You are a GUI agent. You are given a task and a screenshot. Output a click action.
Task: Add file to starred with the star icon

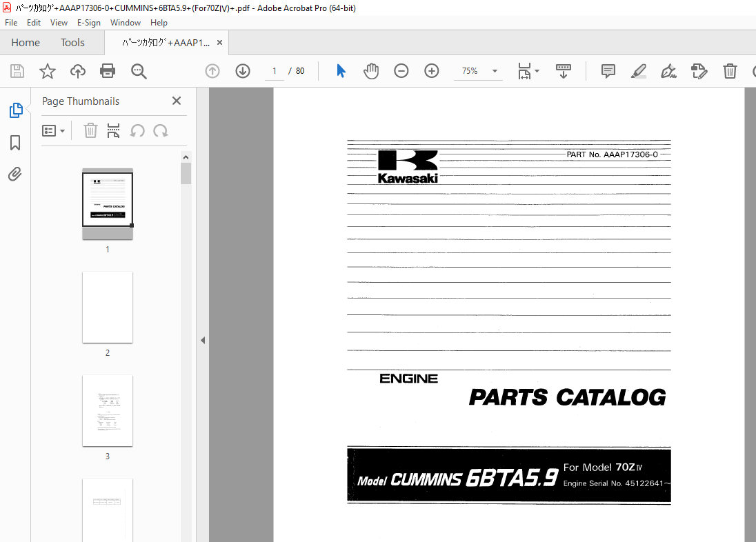click(47, 71)
